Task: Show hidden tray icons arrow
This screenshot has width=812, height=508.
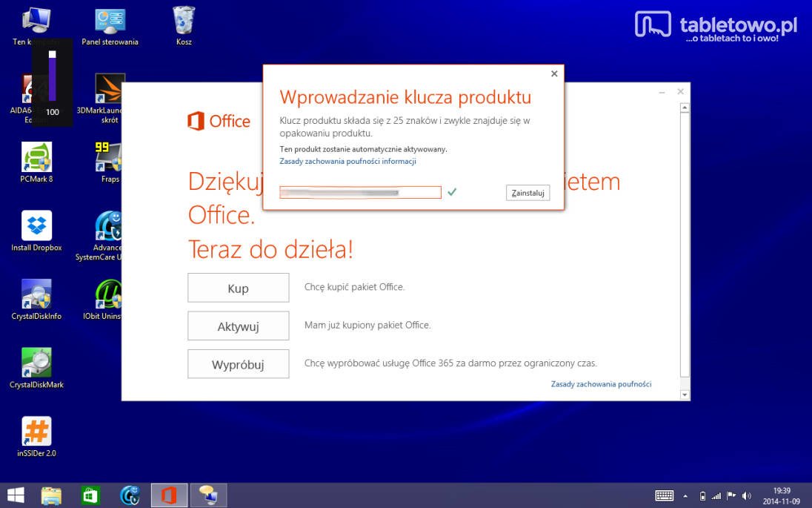Action: [685, 496]
